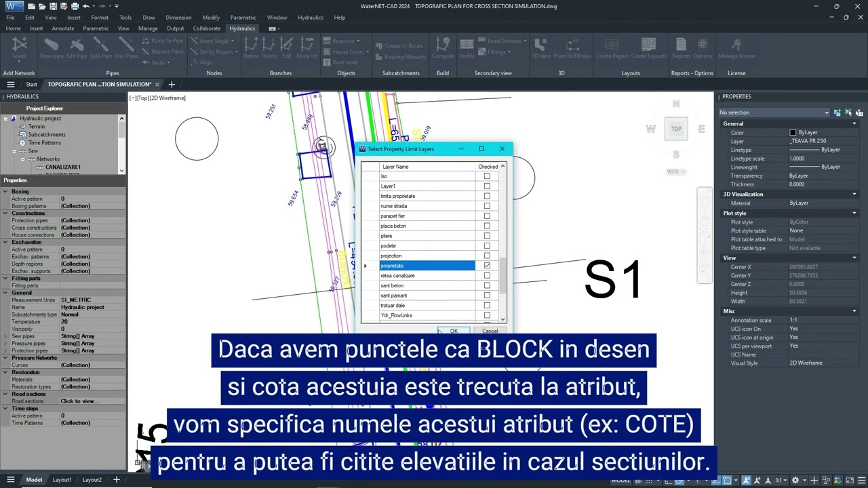Click PLine To Pipe tool

pos(163,41)
